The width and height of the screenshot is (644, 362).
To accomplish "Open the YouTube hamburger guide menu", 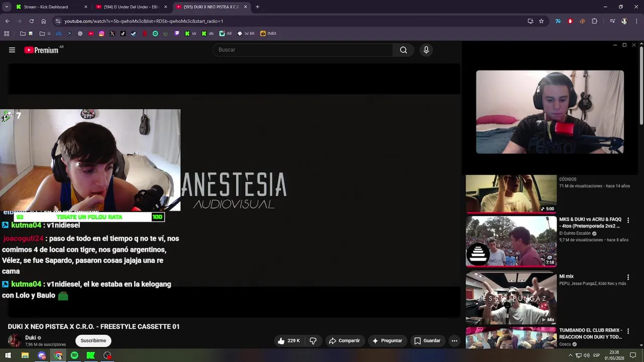I will [x=12, y=50].
